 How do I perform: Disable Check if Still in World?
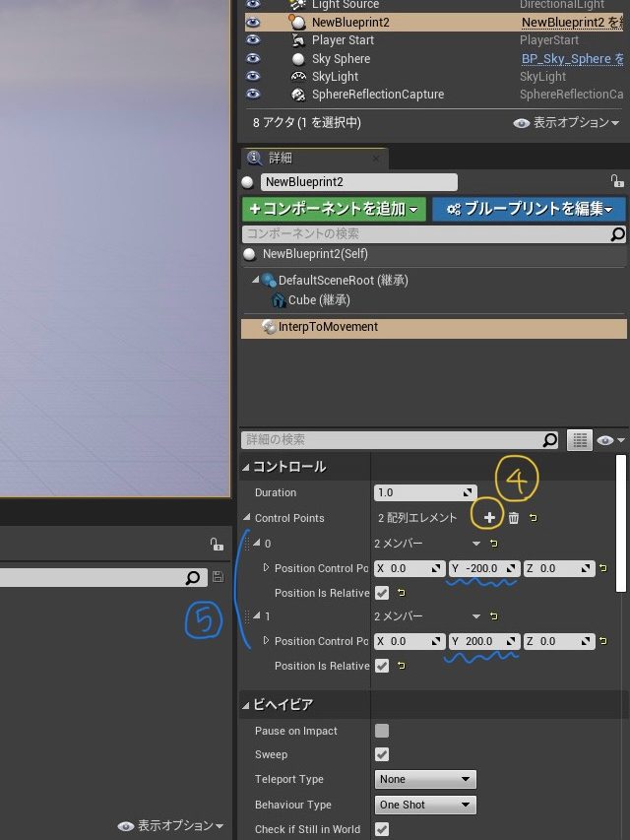tap(382, 829)
